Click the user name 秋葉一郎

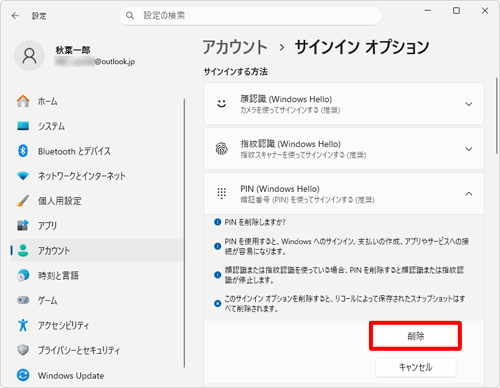[x=73, y=50]
